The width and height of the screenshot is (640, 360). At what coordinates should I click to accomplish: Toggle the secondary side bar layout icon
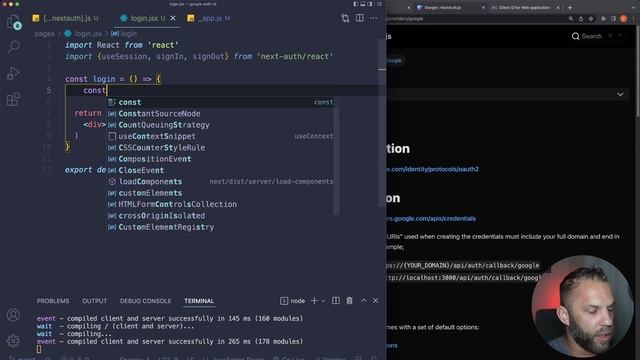[370, 4]
